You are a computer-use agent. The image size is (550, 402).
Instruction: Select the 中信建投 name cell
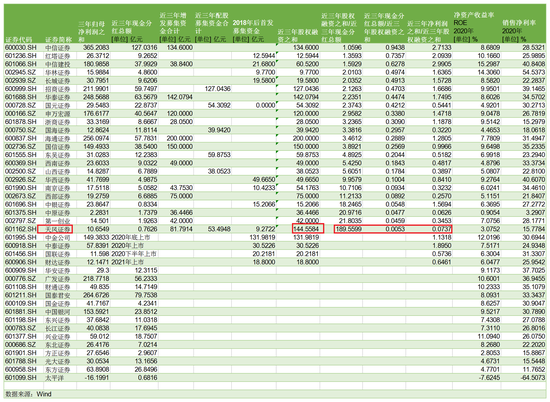(x=58, y=64)
